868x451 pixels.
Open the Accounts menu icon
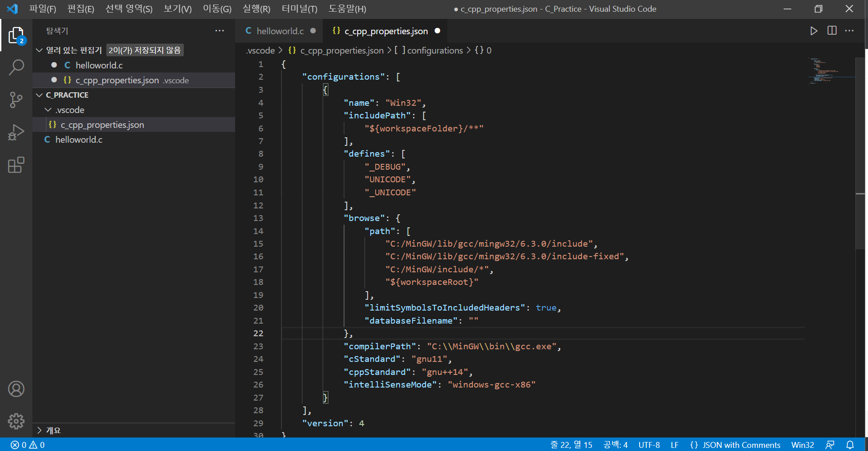pos(16,389)
